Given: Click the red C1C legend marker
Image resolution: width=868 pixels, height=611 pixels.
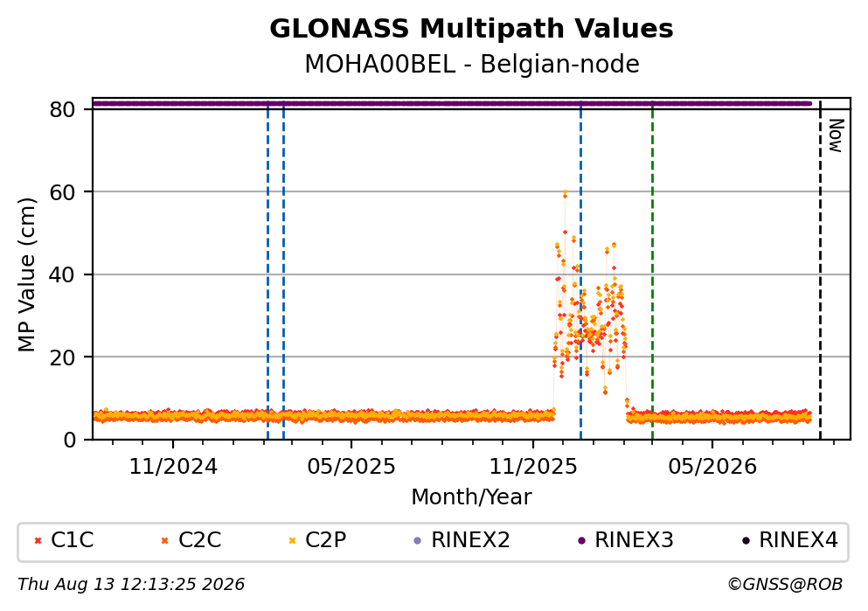Looking at the screenshot, I should tap(38, 540).
